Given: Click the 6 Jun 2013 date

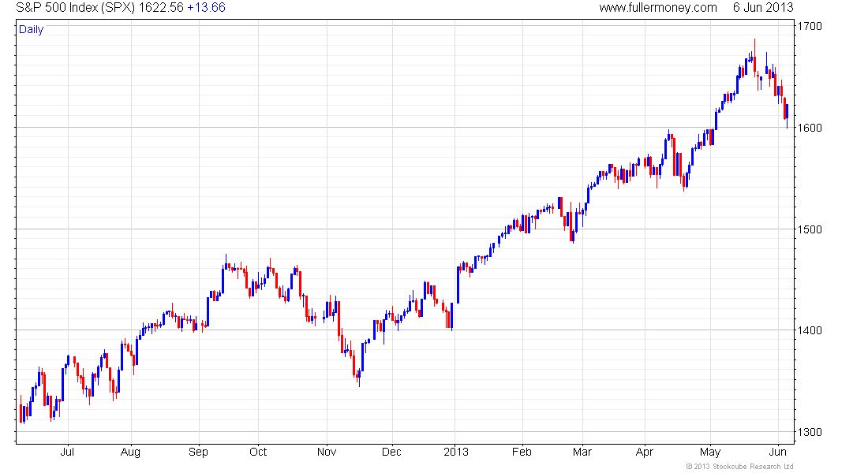Looking at the screenshot, I should click(763, 8).
